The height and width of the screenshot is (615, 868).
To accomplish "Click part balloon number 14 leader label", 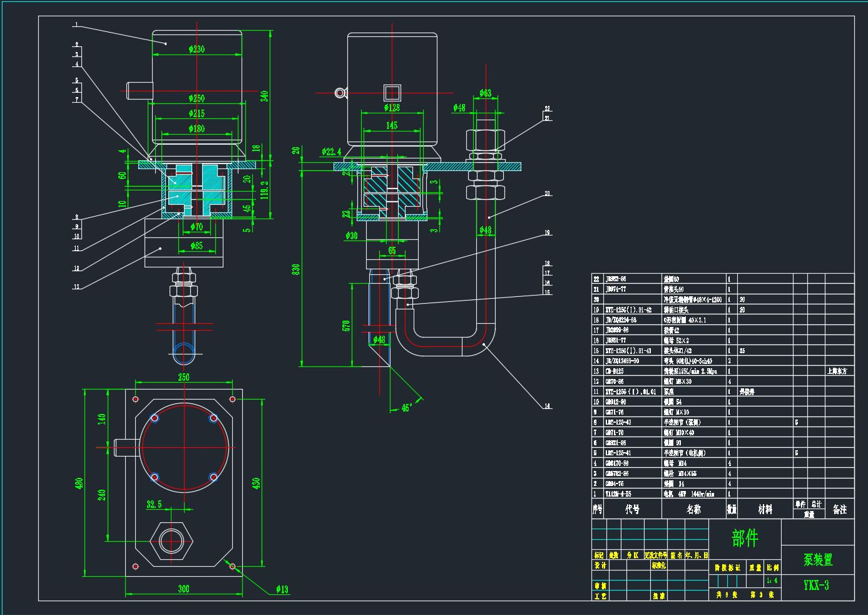I will click(x=547, y=406).
